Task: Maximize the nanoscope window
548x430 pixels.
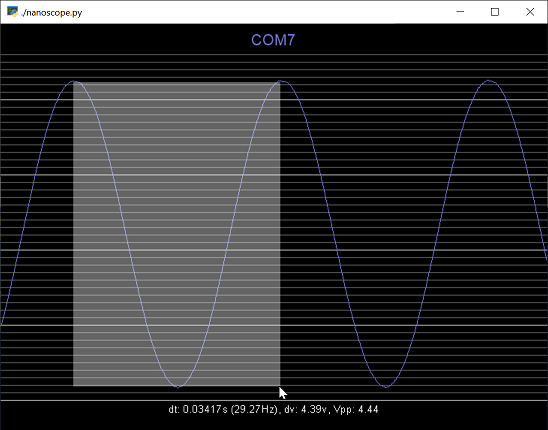Action: point(495,12)
